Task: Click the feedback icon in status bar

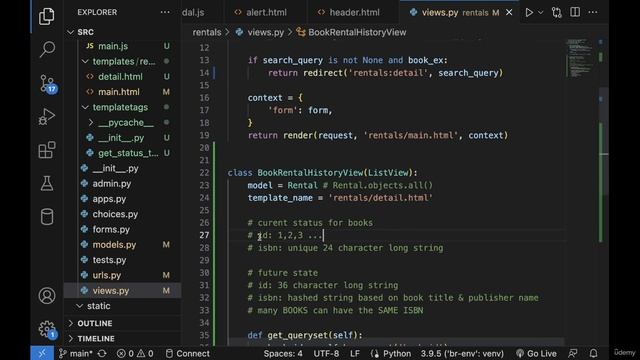Action: pyautogui.click(x=573, y=353)
